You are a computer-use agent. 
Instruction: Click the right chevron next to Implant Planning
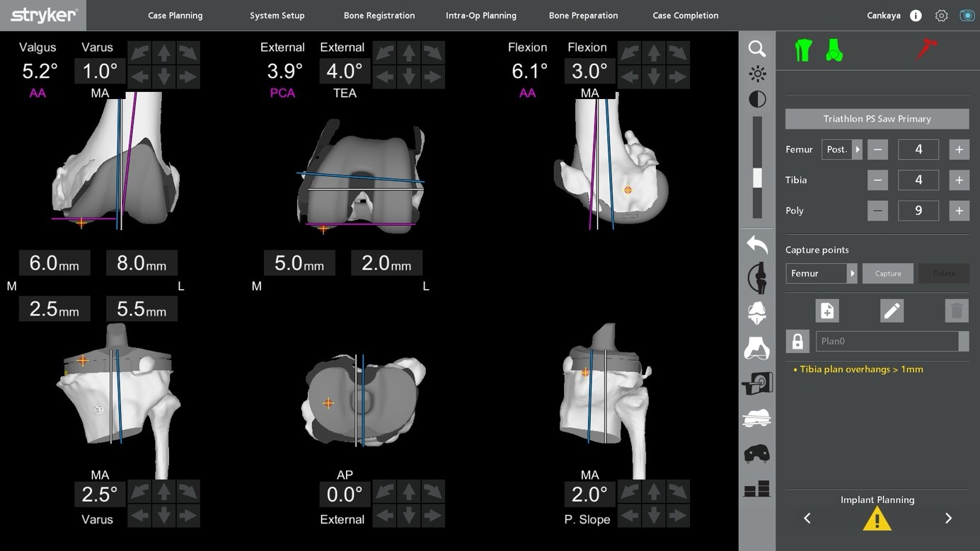point(948,518)
